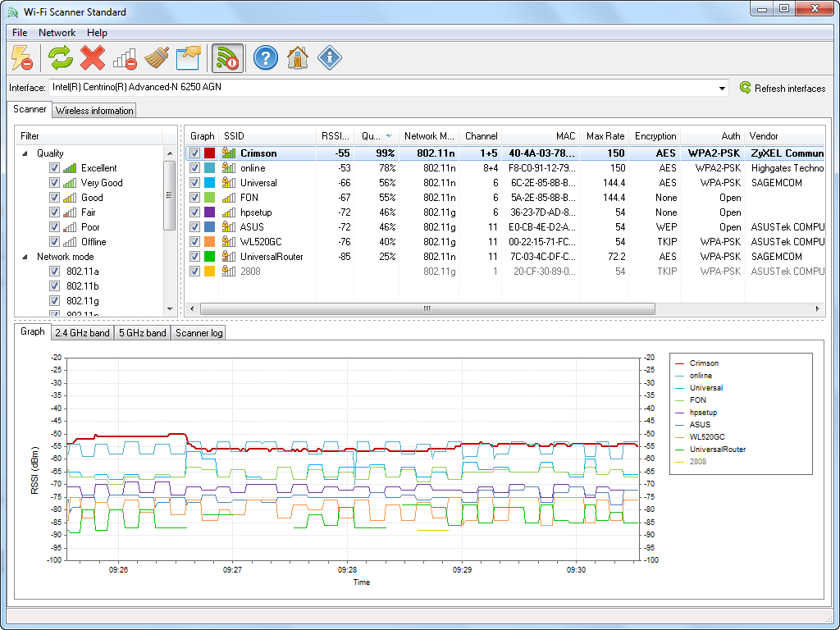Switch to the 5 GHz band tab
The height and width of the screenshot is (630, 840).
(142, 333)
